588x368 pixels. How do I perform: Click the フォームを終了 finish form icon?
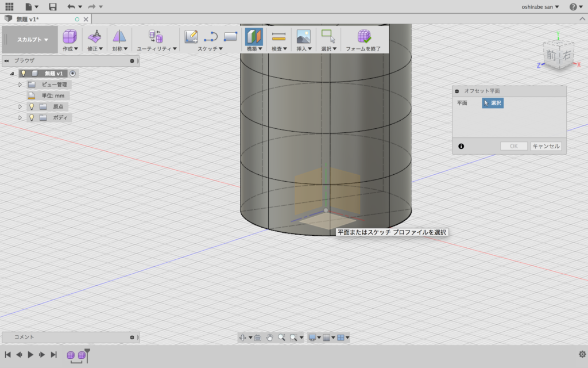(363, 36)
